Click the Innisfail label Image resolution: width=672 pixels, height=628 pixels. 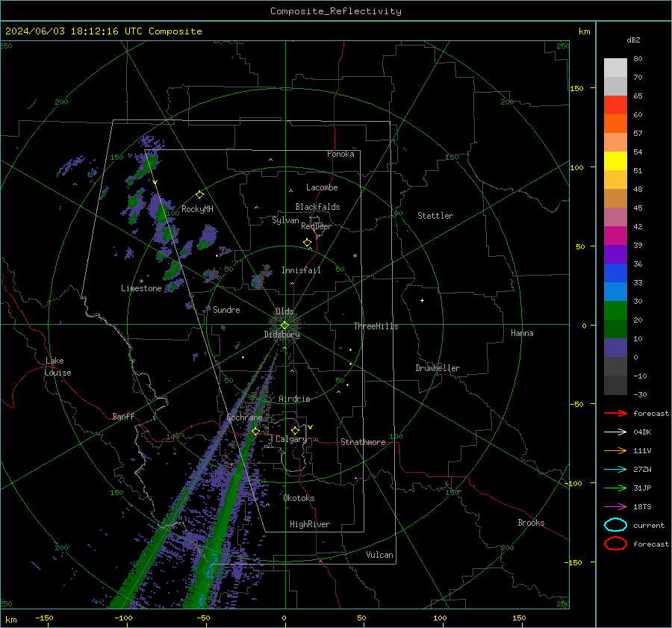(x=301, y=270)
